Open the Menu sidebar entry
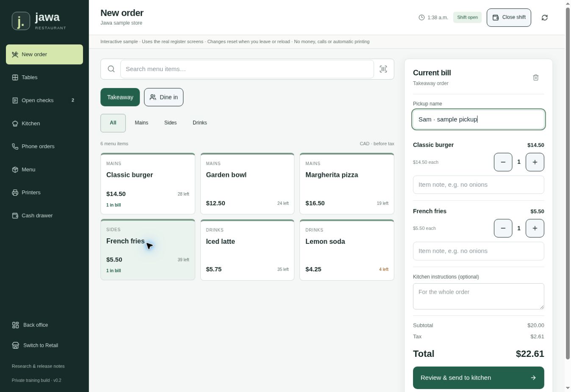Screen dimensions: 571x392 click(44, 170)
